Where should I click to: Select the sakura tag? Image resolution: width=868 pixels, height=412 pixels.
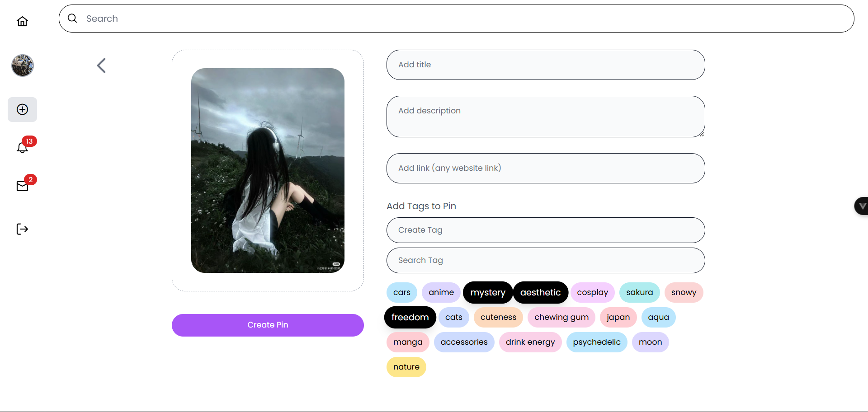(639, 292)
